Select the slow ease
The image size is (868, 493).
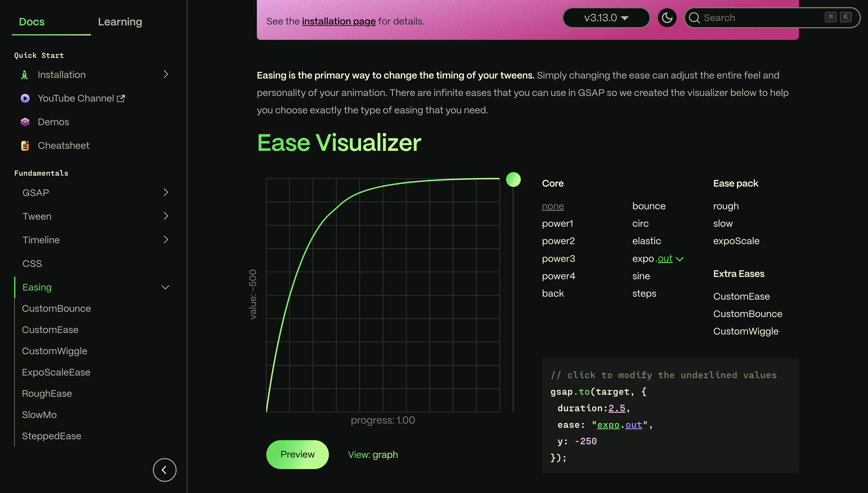pyautogui.click(x=723, y=223)
